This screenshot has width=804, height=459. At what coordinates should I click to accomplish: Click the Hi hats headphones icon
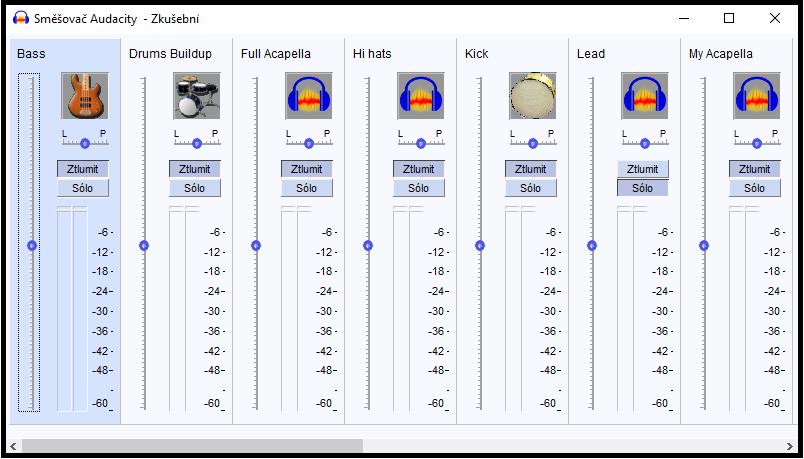pos(420,96)
